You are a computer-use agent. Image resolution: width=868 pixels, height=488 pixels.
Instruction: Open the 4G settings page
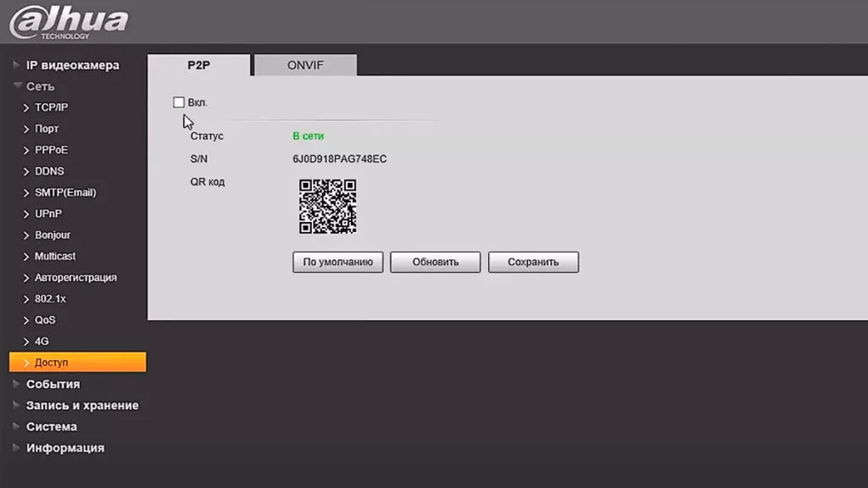click(42, 341)
